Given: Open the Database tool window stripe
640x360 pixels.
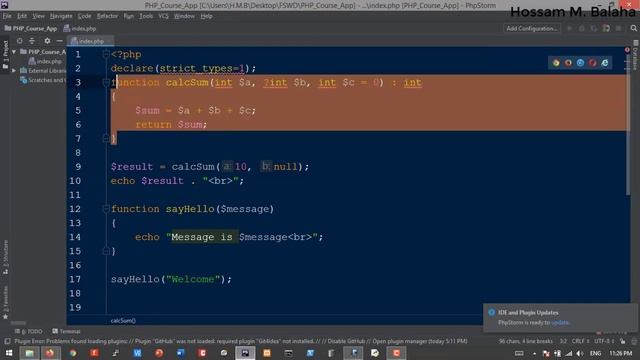Looking at the screenshot, I should click(636, 56).
